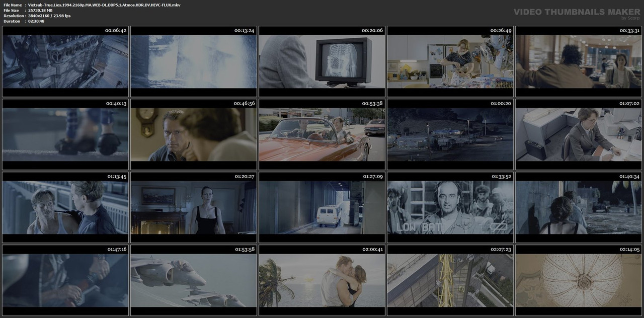Viewport: 644px width, 318px height.
Task: Select the thumbnail at 00:13:24
Action: pyautogui.click(x=194, y=62)
